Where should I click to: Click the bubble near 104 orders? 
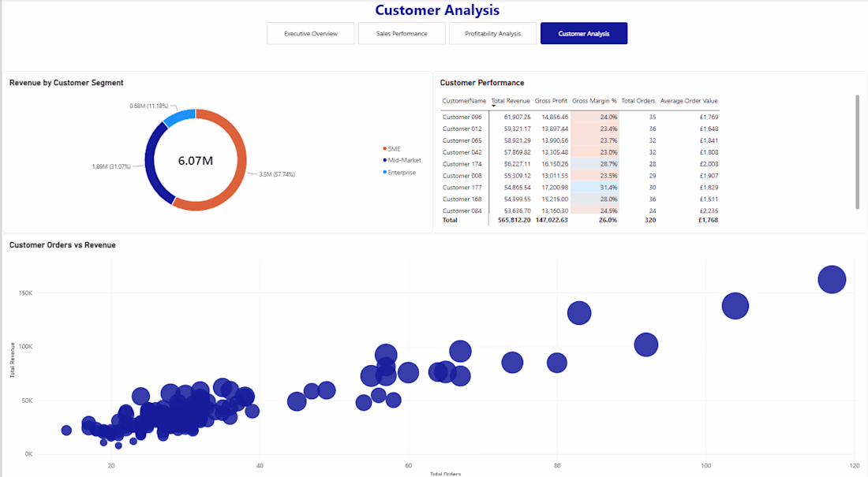735,306
